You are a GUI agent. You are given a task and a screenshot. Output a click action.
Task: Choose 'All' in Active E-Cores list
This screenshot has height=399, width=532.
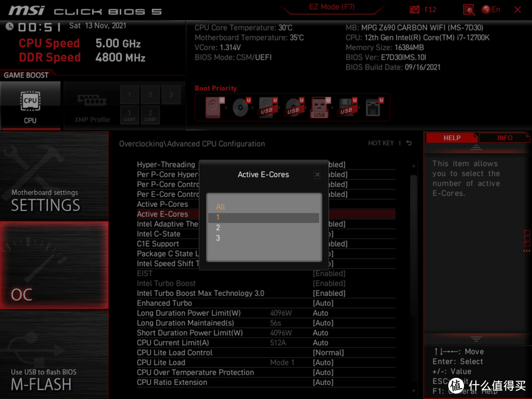tap(220, 207)
